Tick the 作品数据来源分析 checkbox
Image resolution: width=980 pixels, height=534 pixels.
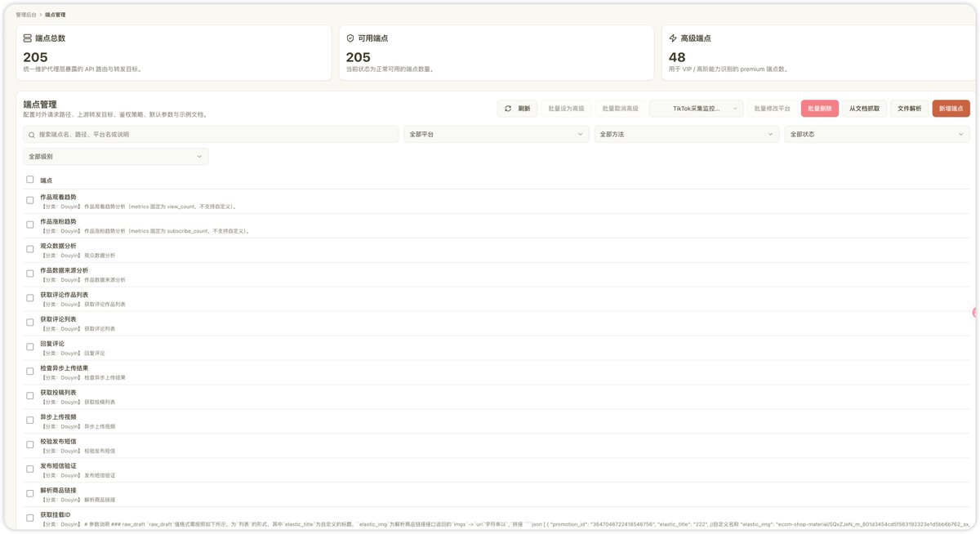pyautogui.click(x=30, y=274)
